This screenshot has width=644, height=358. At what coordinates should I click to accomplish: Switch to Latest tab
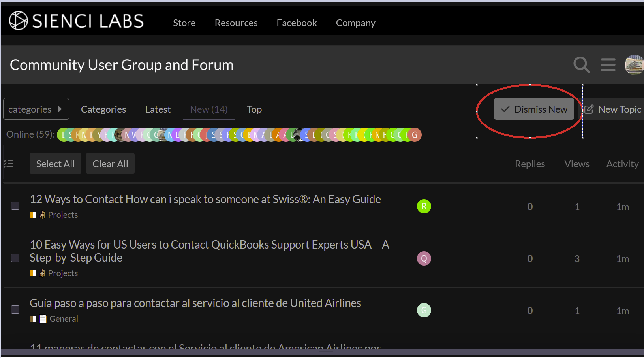158,109
